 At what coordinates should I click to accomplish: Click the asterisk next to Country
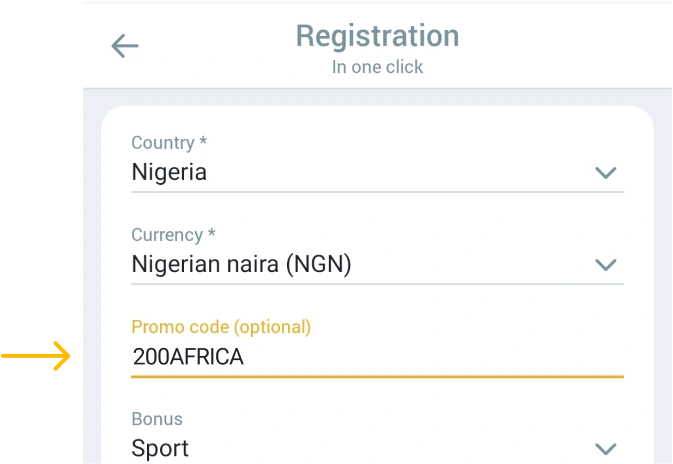point(203,140)
